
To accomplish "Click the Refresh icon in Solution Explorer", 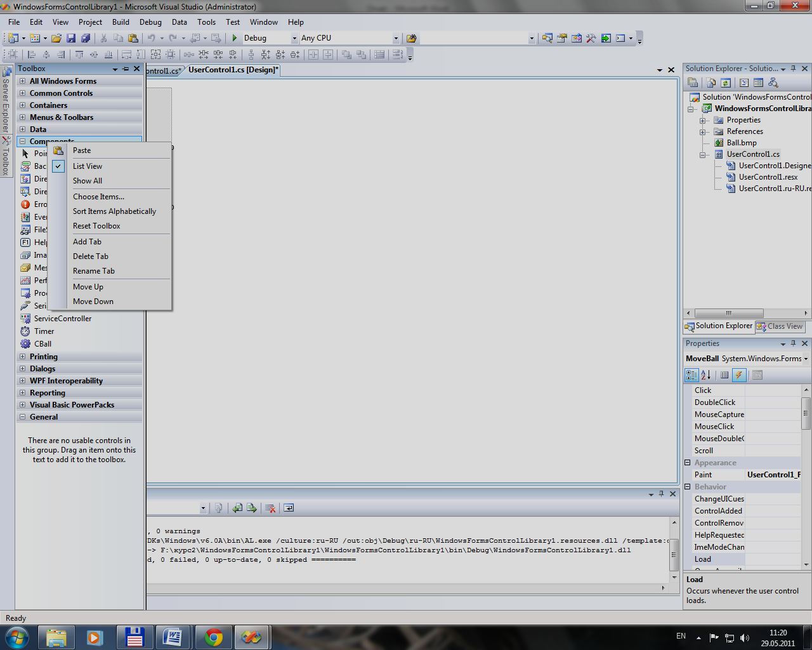I will [726, 83].
